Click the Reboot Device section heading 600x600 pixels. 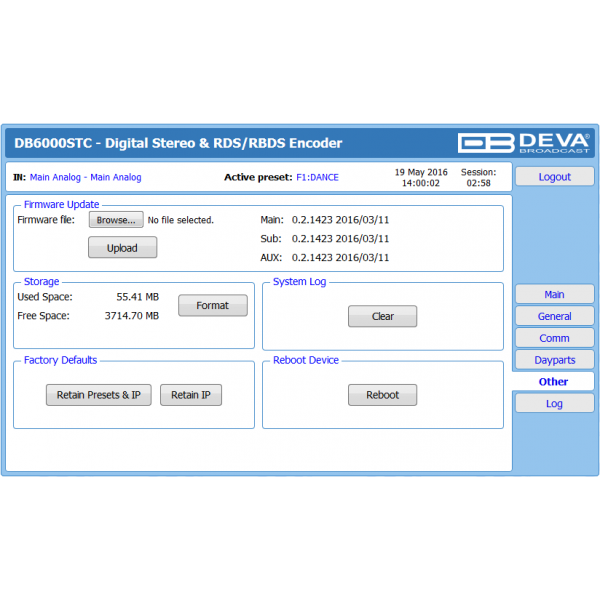tap(306, 360)
